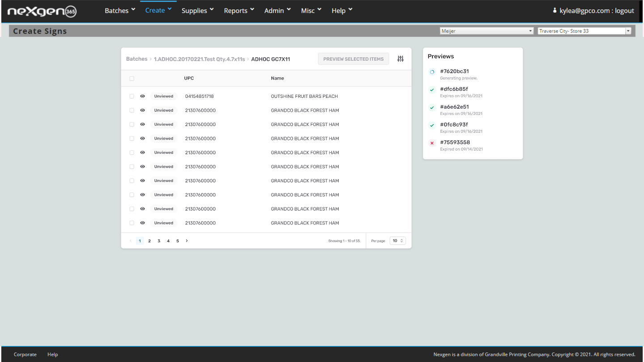Check the box for OUTSHINE FRUIT BARS PEACH row

pos(132,96)
